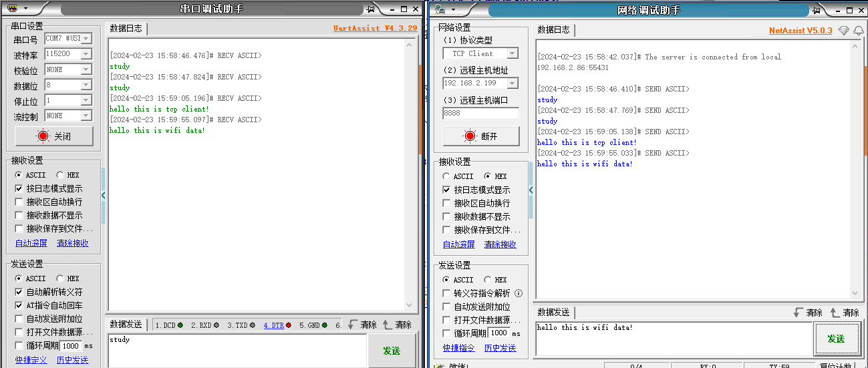Click the UartAssist send text box containing study
The image size is (868, 368).
click(x=237, y=350)
